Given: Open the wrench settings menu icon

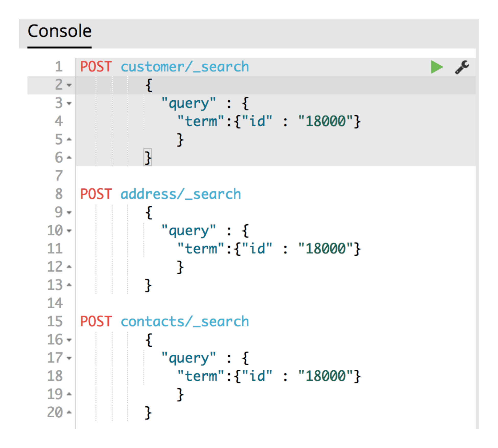Looking at the screenshot, I should point(462,67).
